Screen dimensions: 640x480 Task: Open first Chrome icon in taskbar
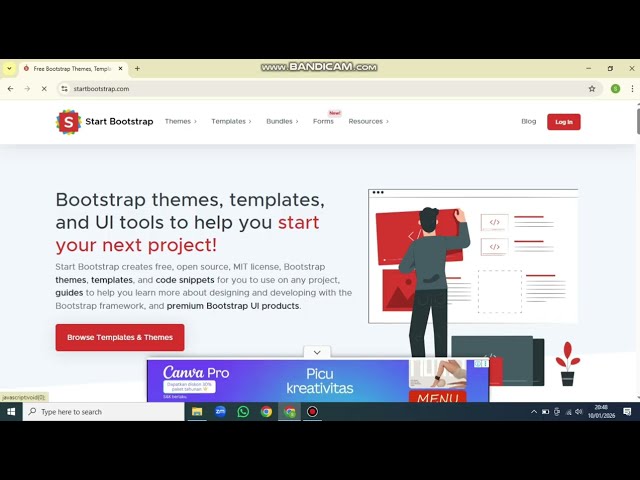pyautogui.click(x=266, y=411)
